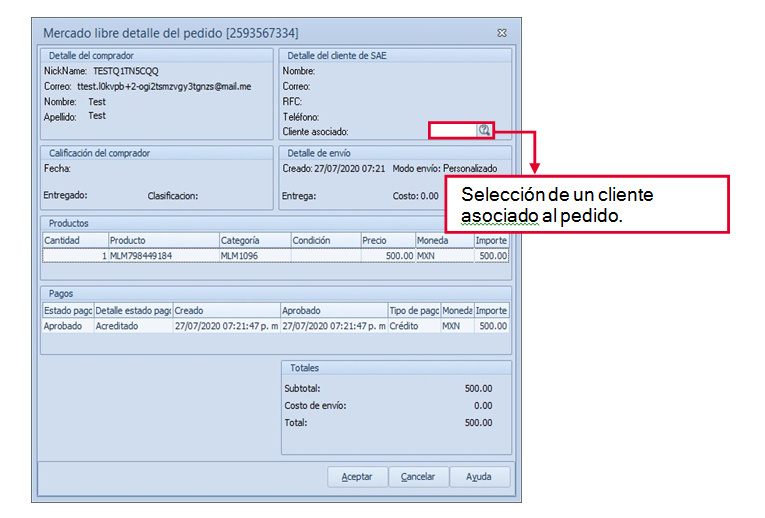765x518 pixels.
Task: Select the Cantidad column header in Productos
Action: pyautogui.click(x=75, y=240)
